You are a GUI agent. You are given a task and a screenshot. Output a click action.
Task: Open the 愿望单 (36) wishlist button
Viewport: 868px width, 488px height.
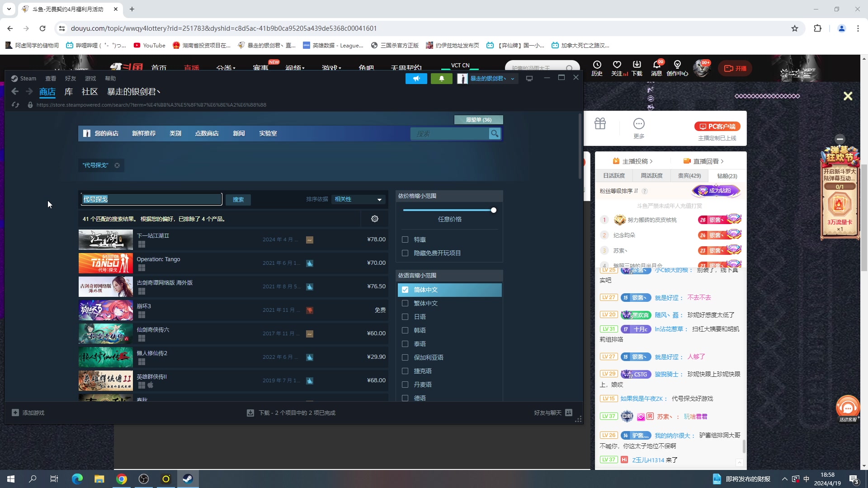pos(478,120)
